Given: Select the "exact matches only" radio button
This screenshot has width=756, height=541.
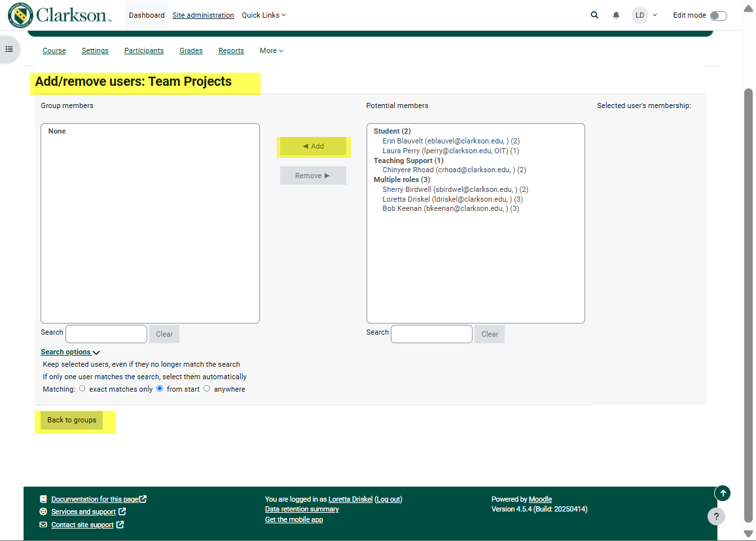Looking at the screenshot, I should coord(82,388).
